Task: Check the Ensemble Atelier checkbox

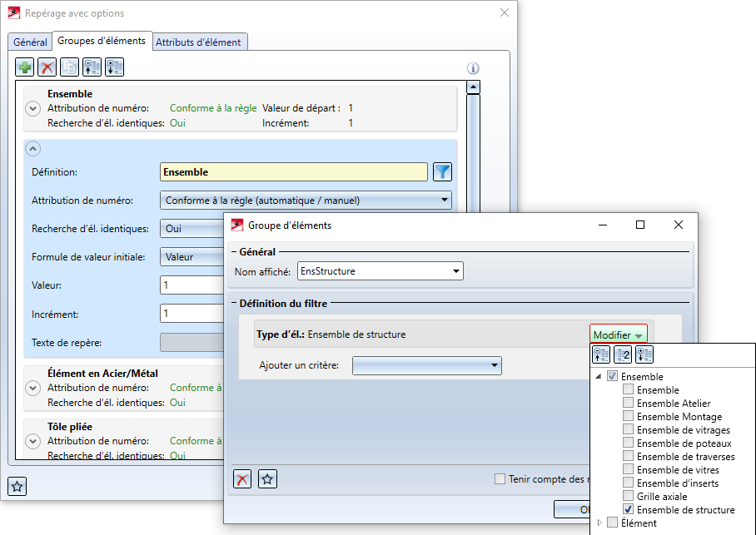Action: [629, 404]
